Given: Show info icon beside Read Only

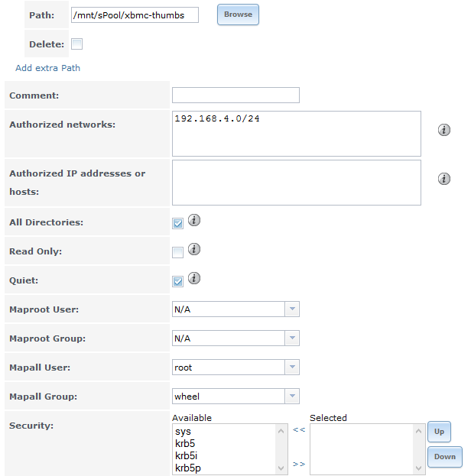Looking at the screenshot, I should [x=194, y=249].
